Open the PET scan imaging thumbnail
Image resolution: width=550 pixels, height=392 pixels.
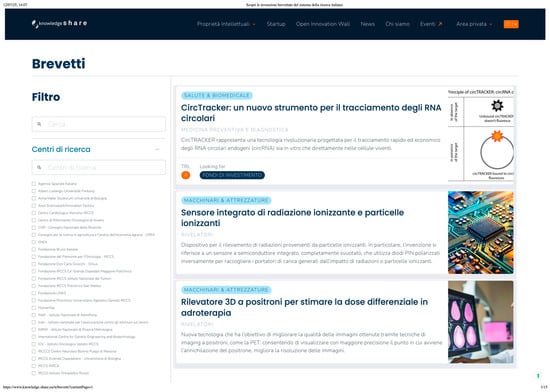tap(481, 322)
